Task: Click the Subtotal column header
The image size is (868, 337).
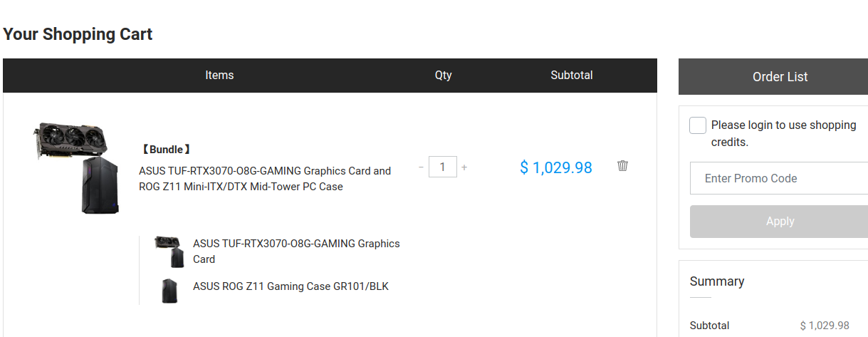Action: [571, 75]
